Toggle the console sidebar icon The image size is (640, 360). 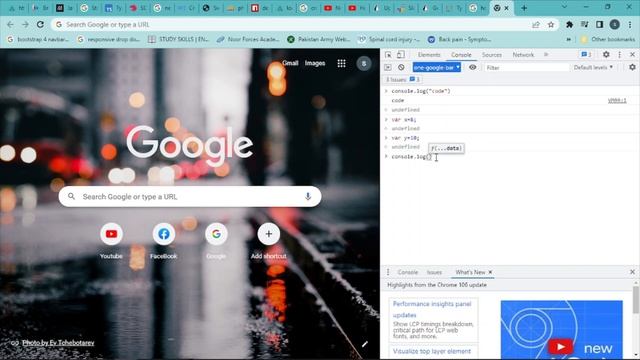pyautogui.click(x=388, y=67)
